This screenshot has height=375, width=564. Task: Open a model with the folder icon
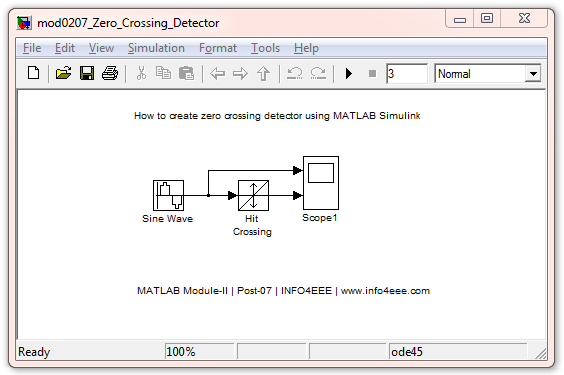coord(64,73)
